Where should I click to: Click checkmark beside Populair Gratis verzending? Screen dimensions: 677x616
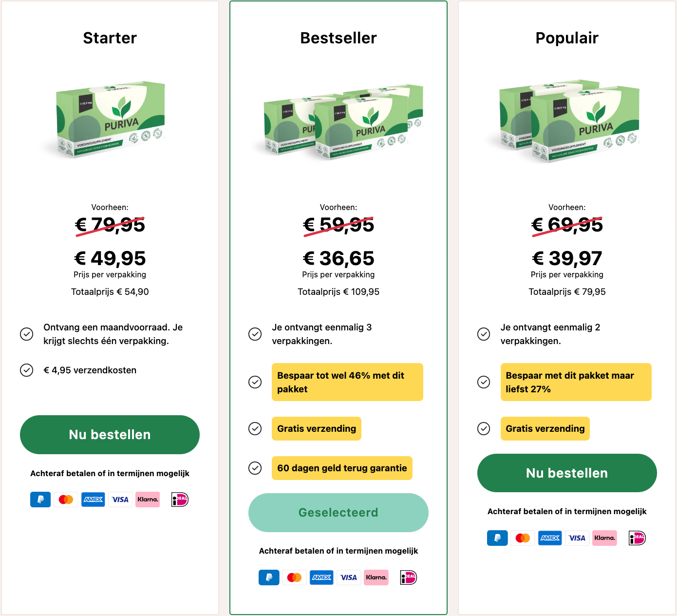tap(484, 429)
